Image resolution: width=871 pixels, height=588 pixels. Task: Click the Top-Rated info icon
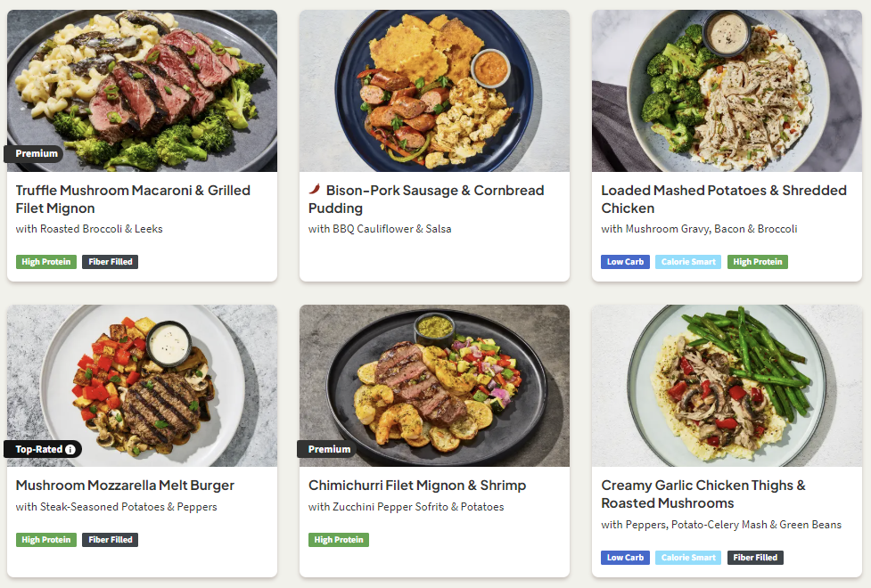pyautogui.click(x=70, y=449)
